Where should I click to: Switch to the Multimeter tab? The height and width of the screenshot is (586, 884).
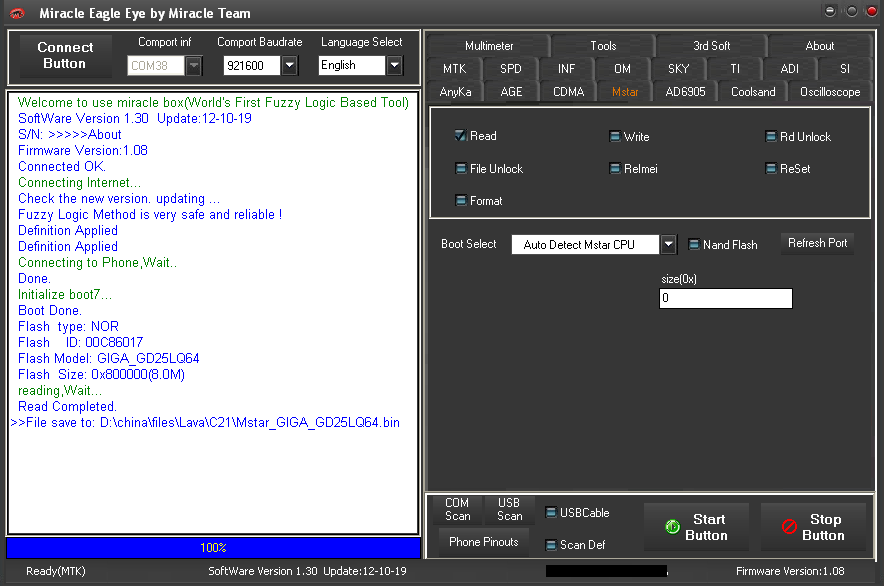click(x=489, y=46)
